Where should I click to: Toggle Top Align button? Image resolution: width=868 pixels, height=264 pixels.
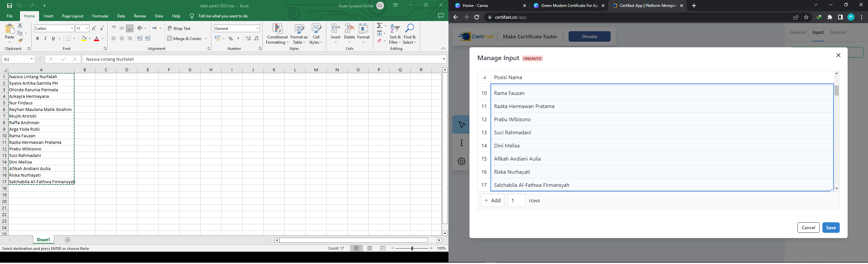tap(114, 29)
